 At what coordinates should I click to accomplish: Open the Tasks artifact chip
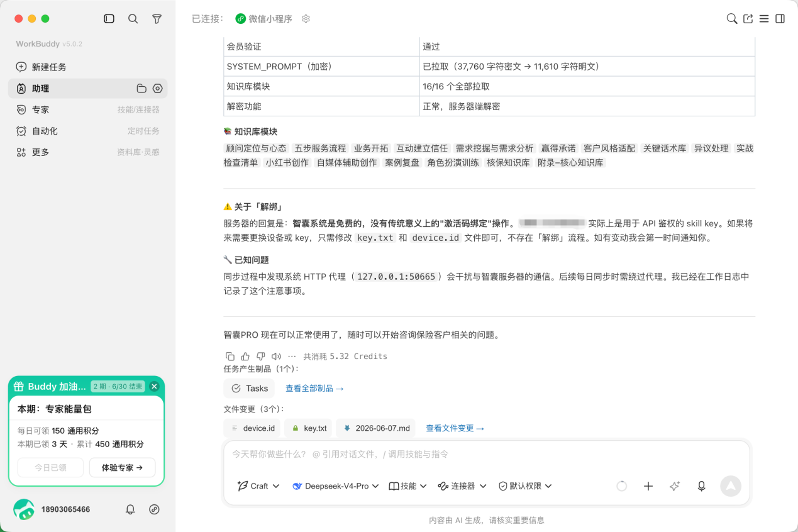[x=249, y=389]
